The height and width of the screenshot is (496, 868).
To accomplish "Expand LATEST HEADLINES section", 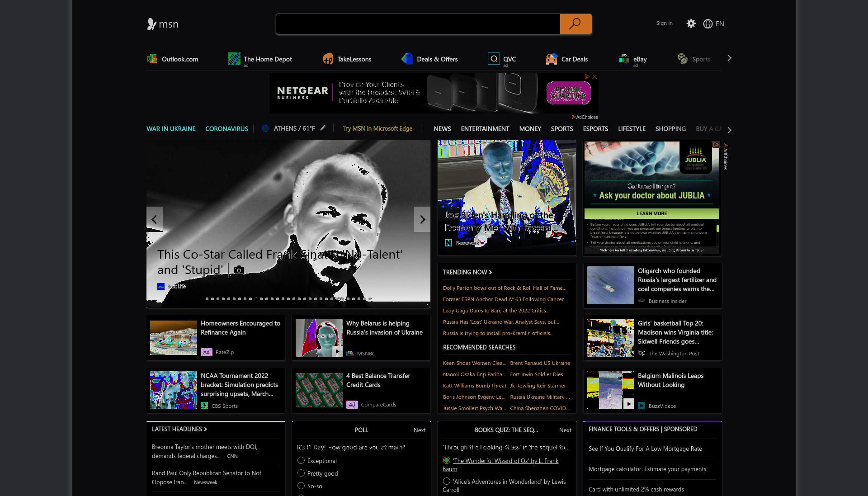I will coord(179,429).
